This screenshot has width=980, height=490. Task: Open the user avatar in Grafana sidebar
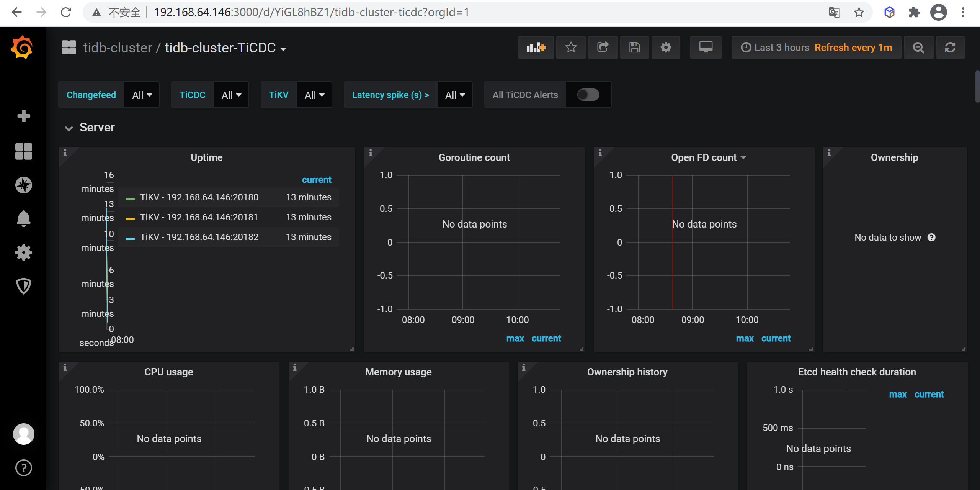[x=24, y=434]
